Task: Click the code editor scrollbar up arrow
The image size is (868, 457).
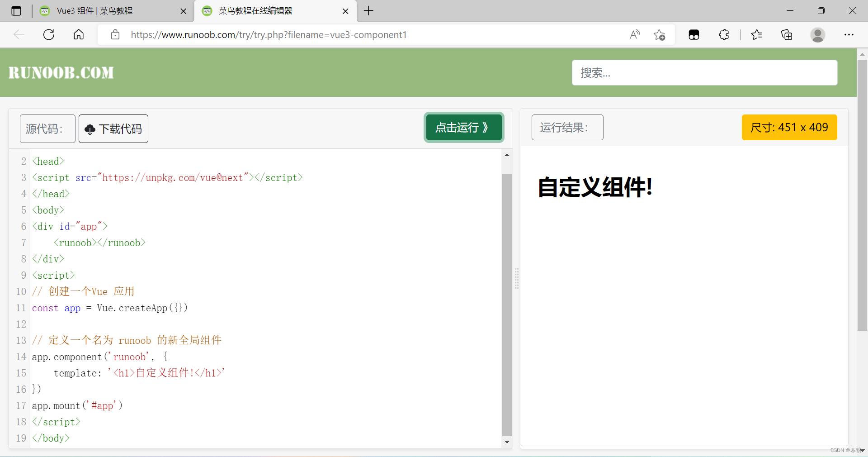Action: click(507, 155)
